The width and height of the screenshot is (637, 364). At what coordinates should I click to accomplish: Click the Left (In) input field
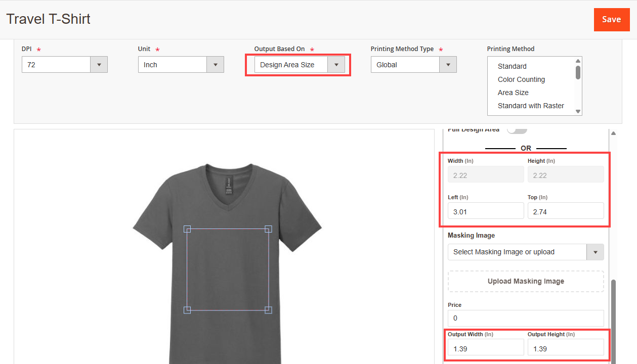(x=486, y=211)
